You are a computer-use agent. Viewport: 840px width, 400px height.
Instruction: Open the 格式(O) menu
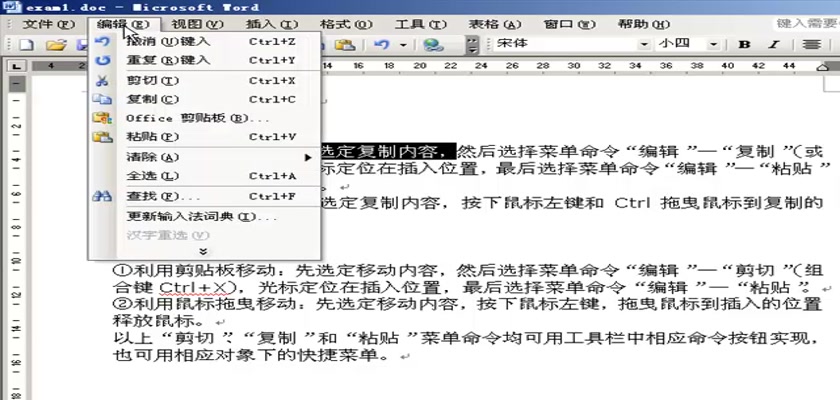pyautogui.click(x=346, y=24)
